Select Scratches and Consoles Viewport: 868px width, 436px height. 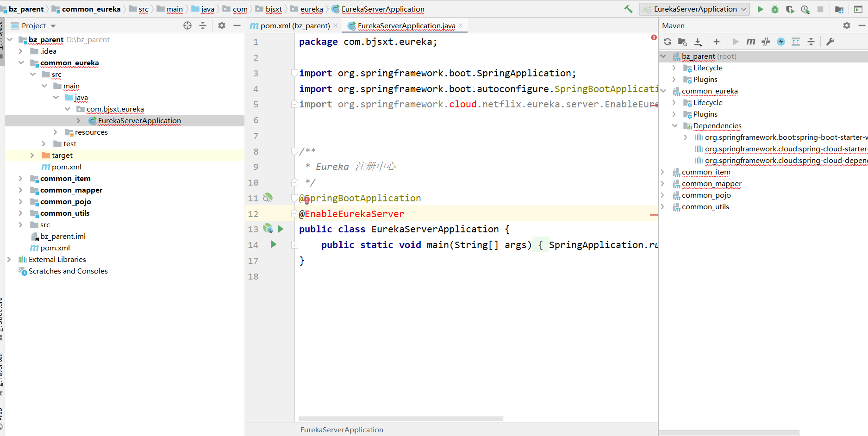click(68, 271)
